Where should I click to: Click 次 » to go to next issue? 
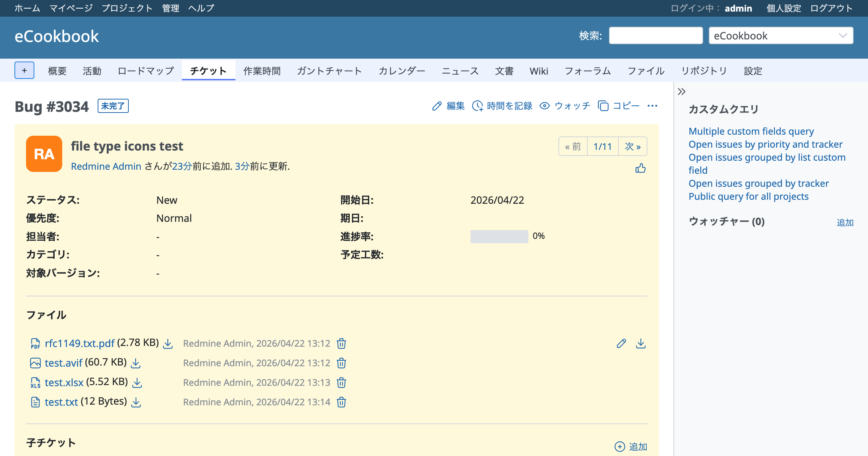(633, 147)
